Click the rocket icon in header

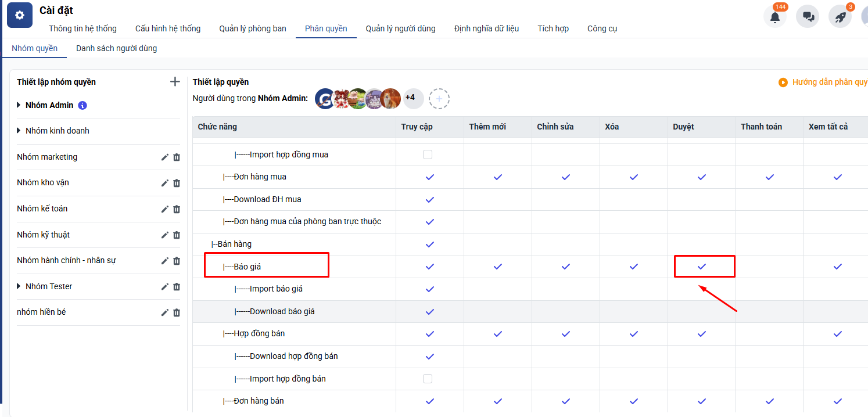(x=840, y=17)
